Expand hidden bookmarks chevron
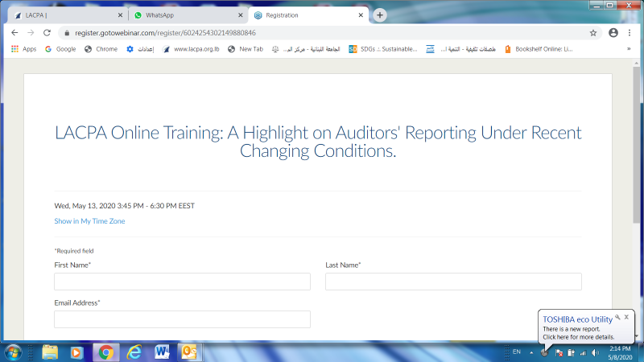This screenshot has height=362, width=644. [629, 49]
